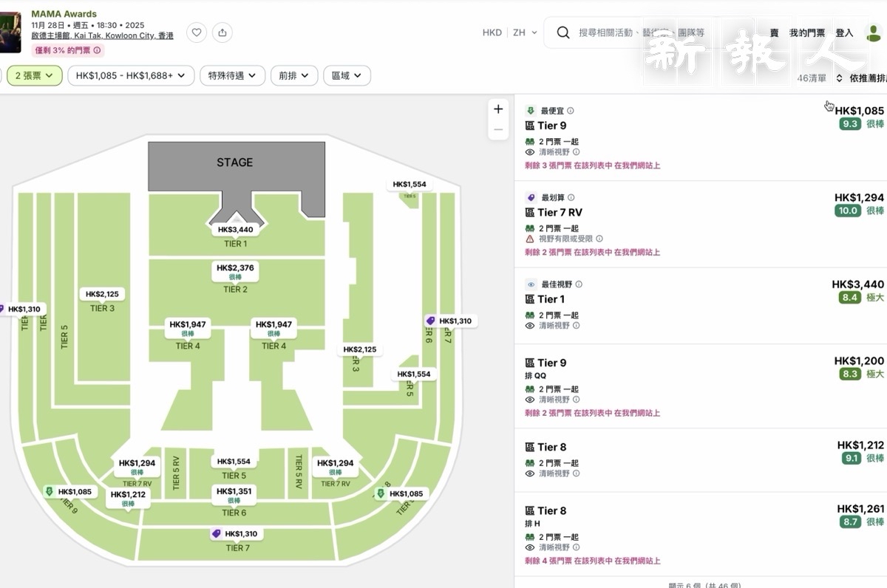887x588 pixels.
Task: Open the HK$1,085 - HK$1,688+ price dropdown
Action: coord(131,75)
